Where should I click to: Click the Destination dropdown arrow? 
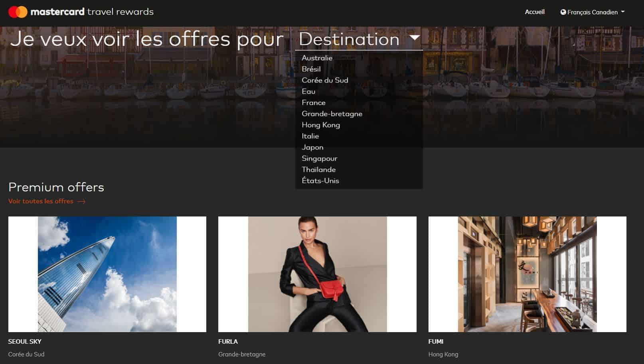[415, 37]
